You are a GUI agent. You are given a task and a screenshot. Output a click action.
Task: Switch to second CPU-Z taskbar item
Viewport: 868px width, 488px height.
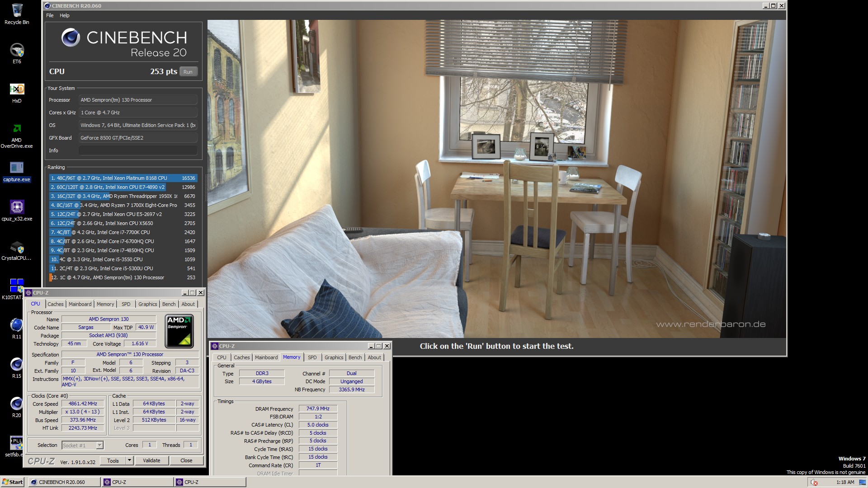click(211, 482)
